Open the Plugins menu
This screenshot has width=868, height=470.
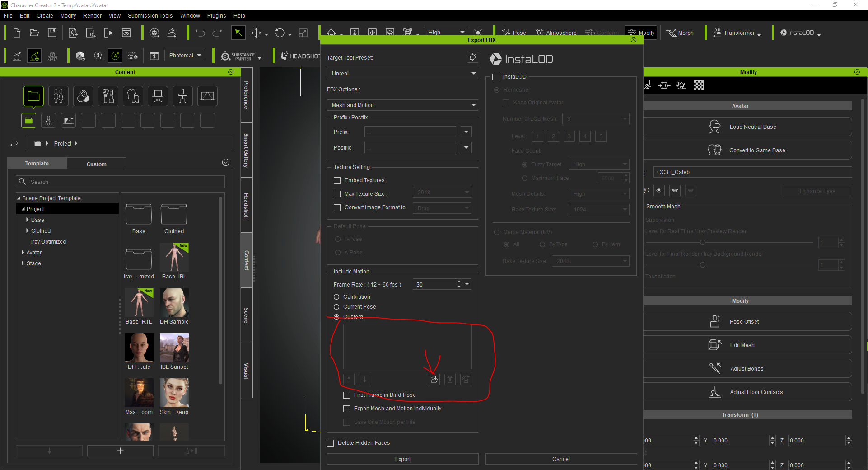pyautogui.click(x=216, y=15)
